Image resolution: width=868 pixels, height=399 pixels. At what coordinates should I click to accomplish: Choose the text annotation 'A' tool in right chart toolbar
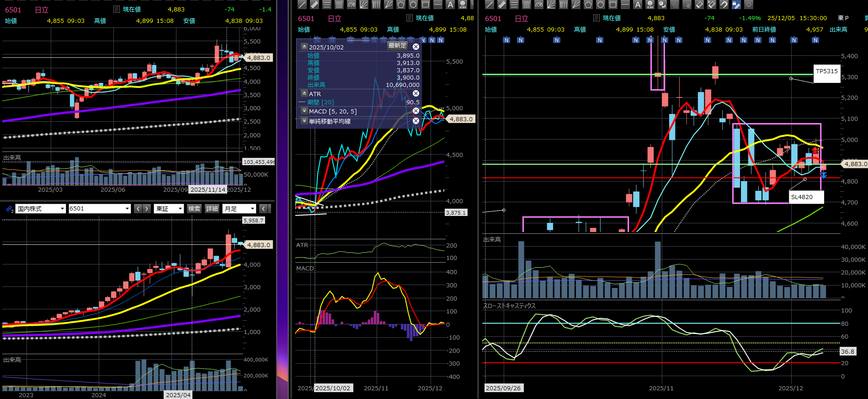(x=638, y=5)
